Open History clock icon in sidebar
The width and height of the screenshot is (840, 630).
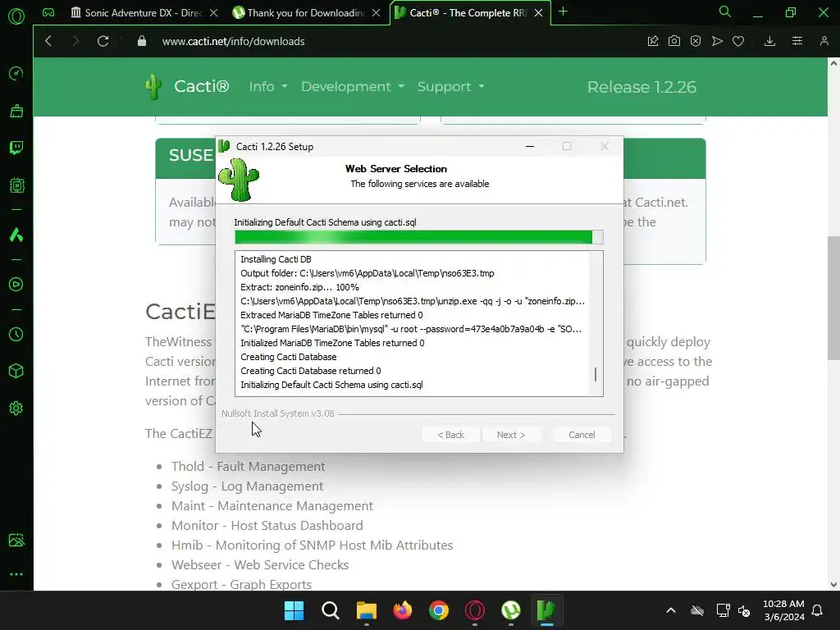click(x=16, y=335)
